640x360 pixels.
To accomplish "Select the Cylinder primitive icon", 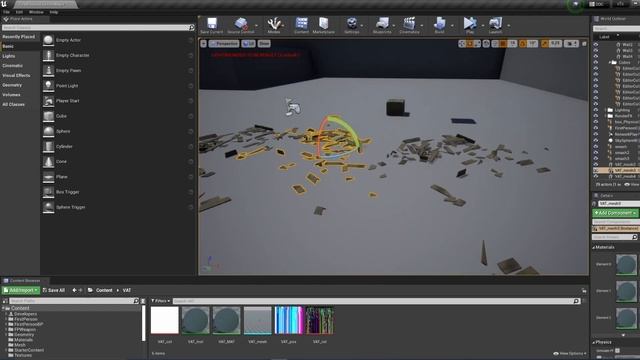I will (48, 146).
